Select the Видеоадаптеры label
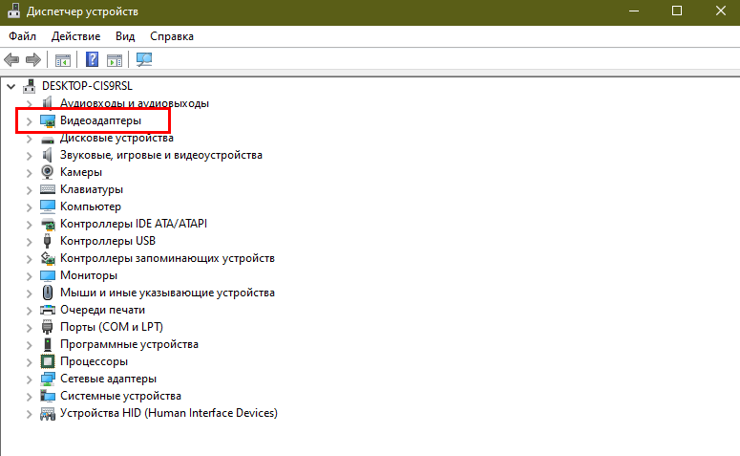740x456 pixels. (101, 120)
